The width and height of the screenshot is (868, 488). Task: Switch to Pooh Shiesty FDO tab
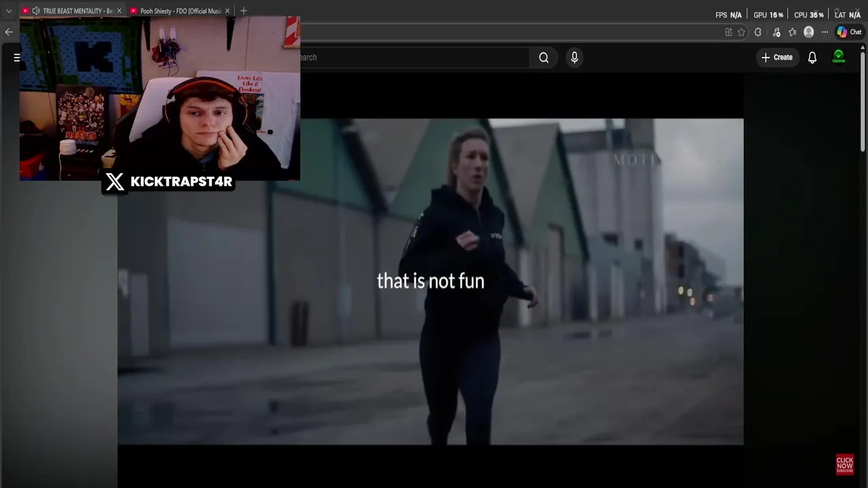[180, 11]
